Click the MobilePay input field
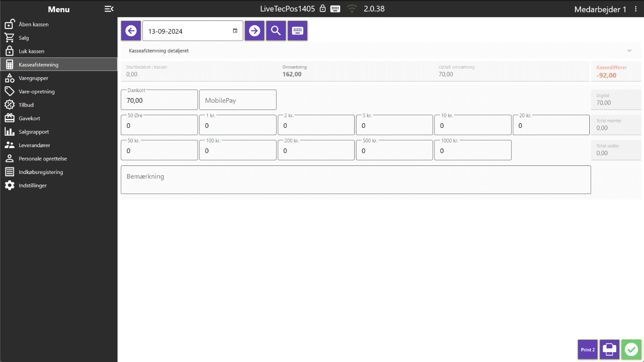Image resolution: width=644 pixels, height=362 pixels. coord(238,100)
